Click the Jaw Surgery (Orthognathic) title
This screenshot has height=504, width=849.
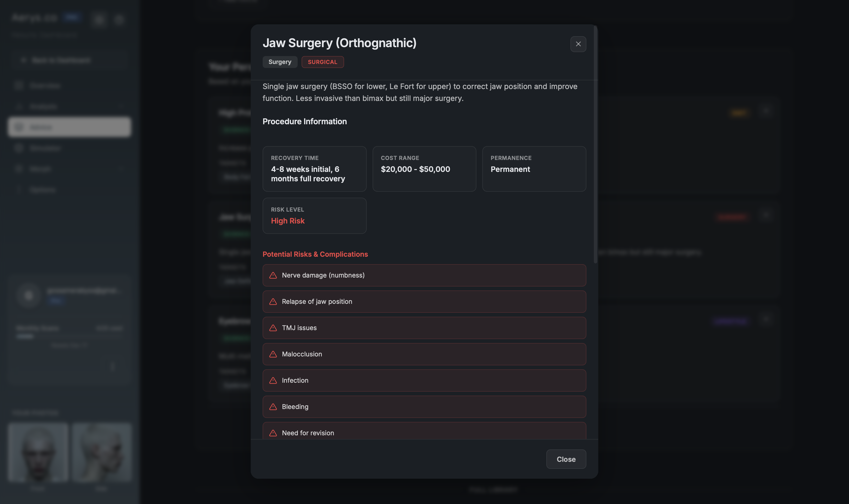click(x=339, y=43)
